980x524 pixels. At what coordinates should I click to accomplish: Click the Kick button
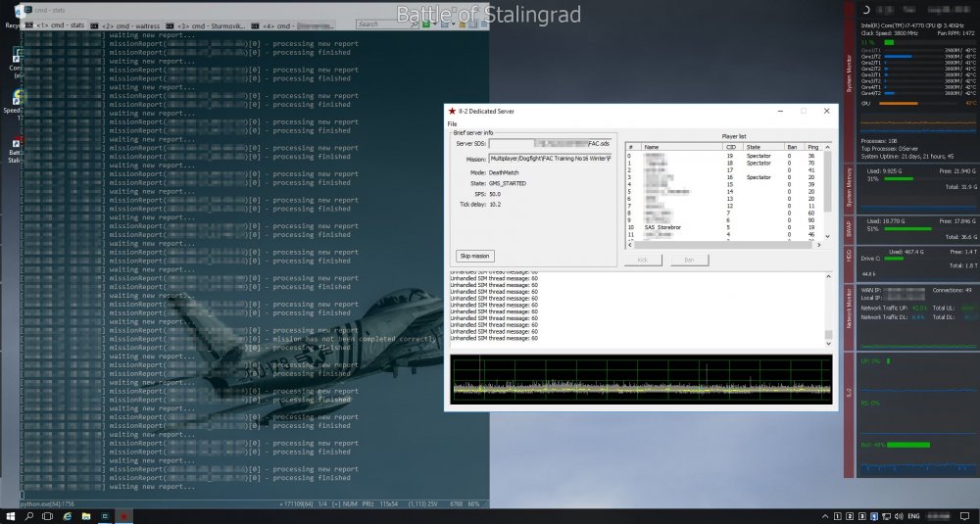tap(643, 260)
